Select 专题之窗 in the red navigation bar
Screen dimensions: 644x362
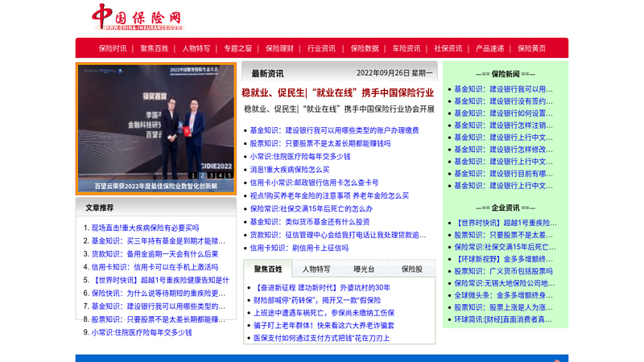click(x=237, y=48)
